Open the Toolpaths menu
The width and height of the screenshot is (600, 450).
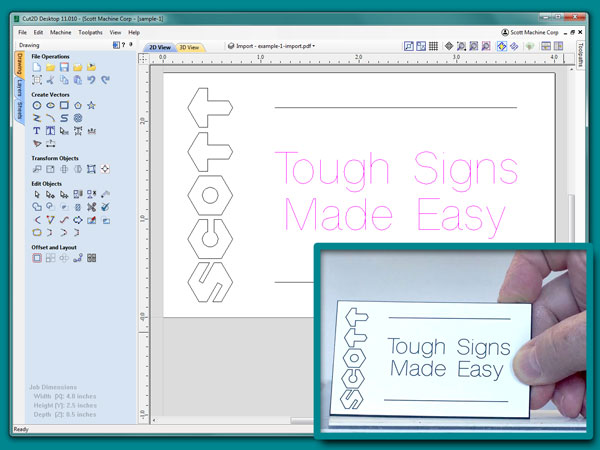click(90, 33)
